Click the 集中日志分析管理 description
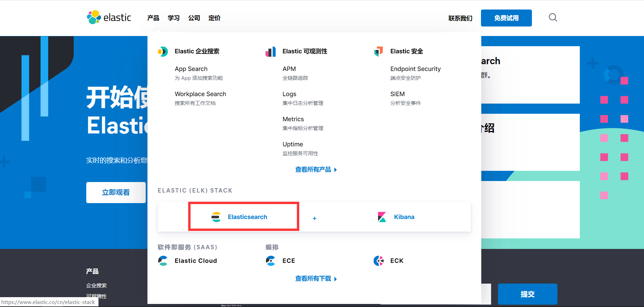 [303, 103]
